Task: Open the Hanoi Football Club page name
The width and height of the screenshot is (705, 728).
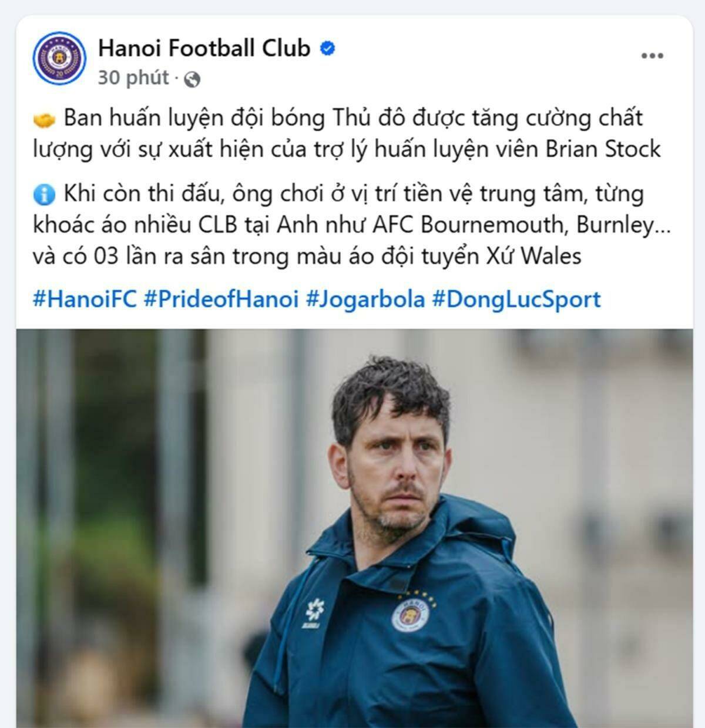Action: (x=204, y=48)
